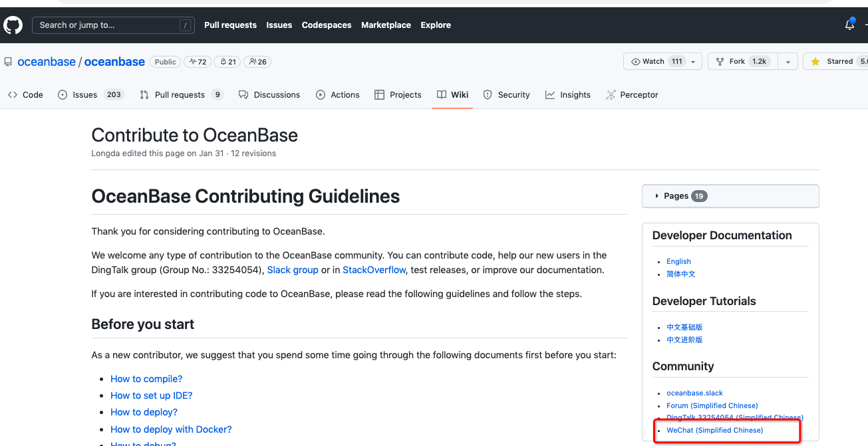Viewport: 868px width, 446px height.
Task: Open the StackOverflow link
Action: [x=374, y=271]
